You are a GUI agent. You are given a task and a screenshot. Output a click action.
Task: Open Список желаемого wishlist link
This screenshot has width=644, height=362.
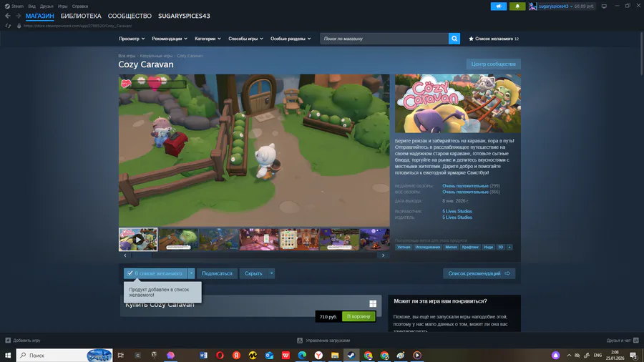494,39
